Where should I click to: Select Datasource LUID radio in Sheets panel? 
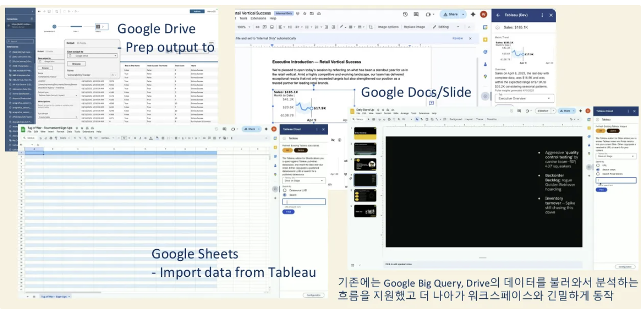coord(285,190)
